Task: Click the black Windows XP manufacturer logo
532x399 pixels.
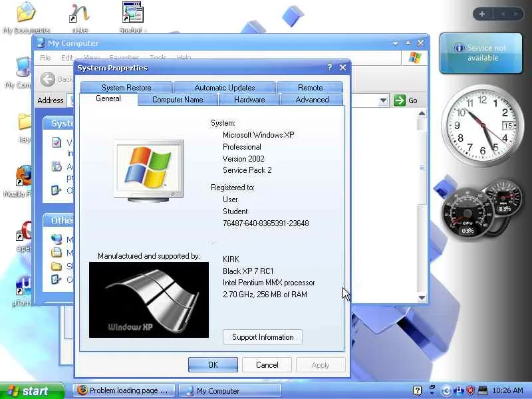Action: (149, 300)
